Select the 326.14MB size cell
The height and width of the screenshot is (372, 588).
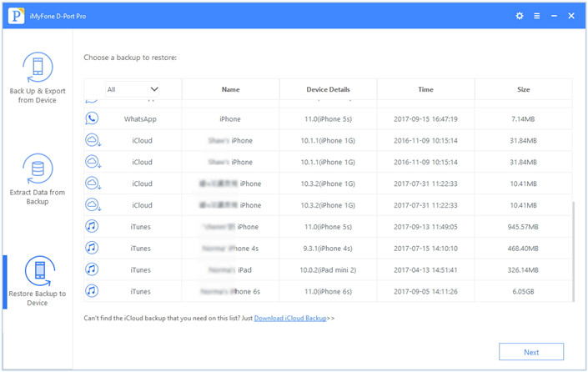pyautogui.click(x=523, y=269)
